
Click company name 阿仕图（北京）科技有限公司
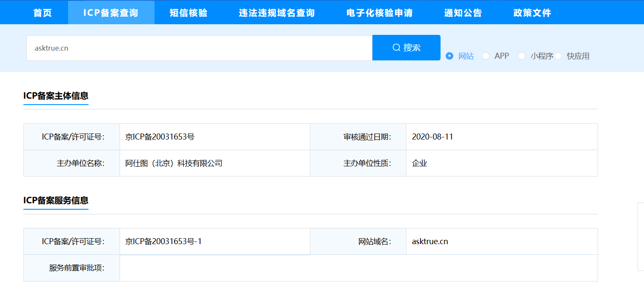(x=174, y=163)
